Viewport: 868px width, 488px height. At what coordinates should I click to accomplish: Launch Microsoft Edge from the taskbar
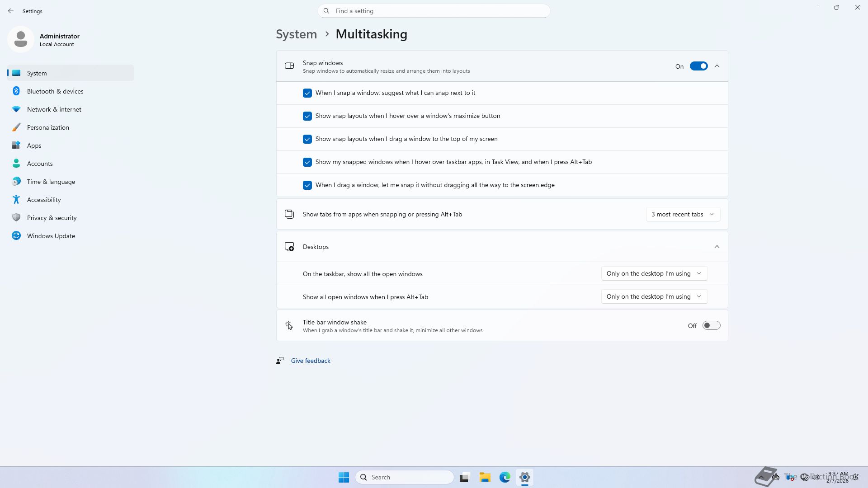pyautogui.click(x=505, y=477)
